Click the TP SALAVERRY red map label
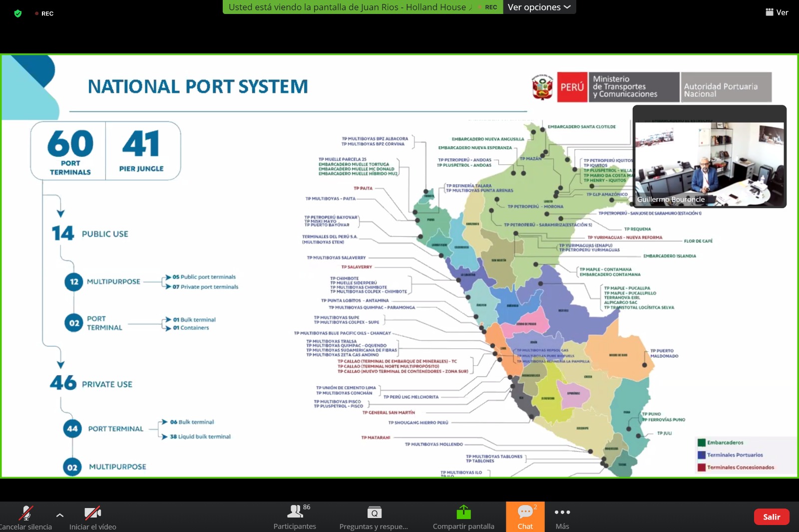This screenshot has width=799, height=532. [x=357, y=267]
